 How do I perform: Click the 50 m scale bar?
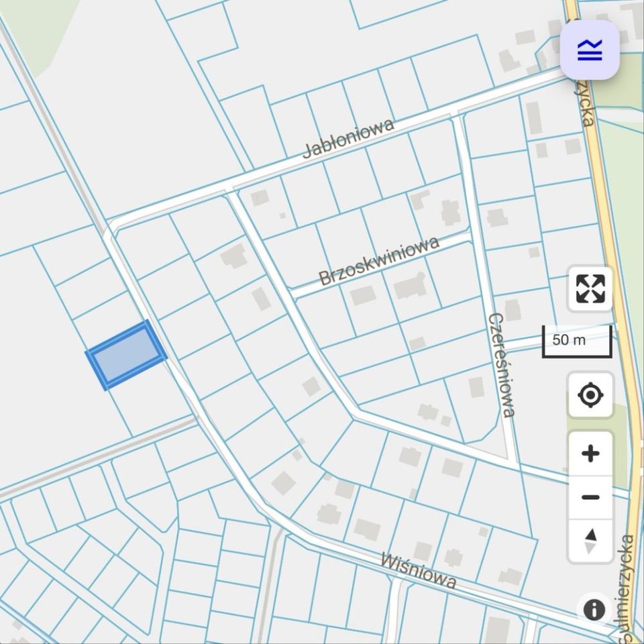(577, 341)
